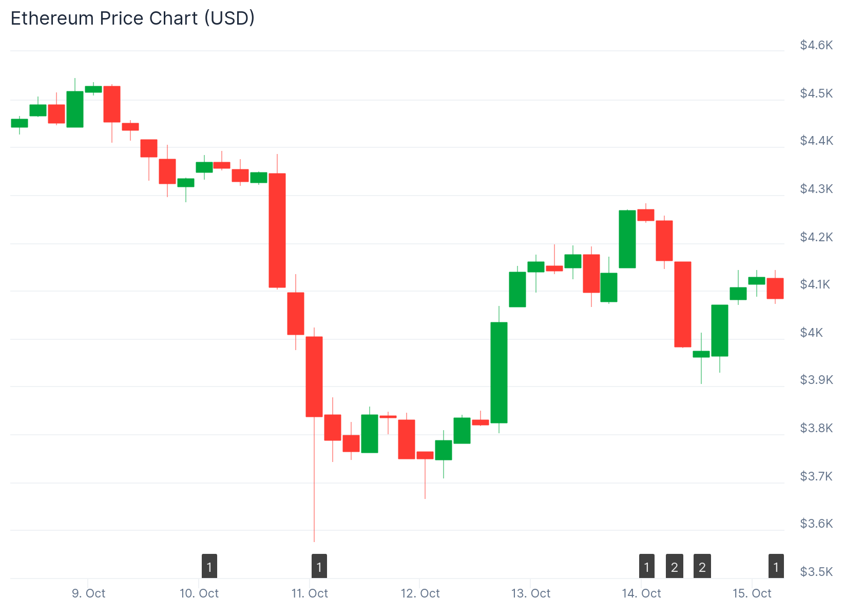Click the "1" event marker at 10. Oct
Viewport: 844px width, 616px height.
(x=209, y=567)
